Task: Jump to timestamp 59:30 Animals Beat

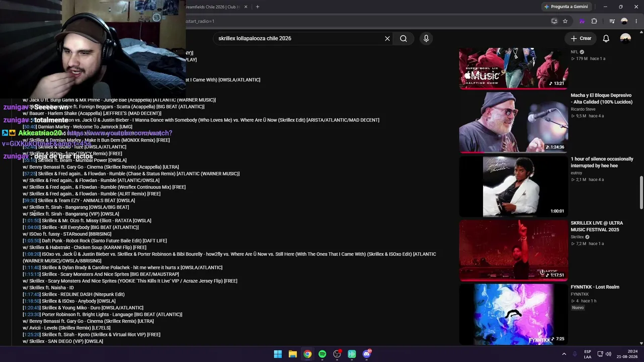Action: point(30,201)
